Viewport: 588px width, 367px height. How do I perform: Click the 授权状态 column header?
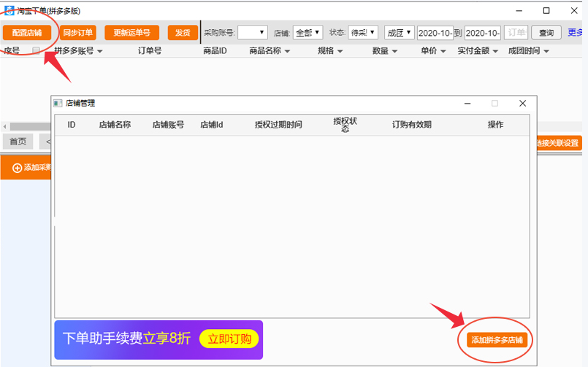coord(345,125)
